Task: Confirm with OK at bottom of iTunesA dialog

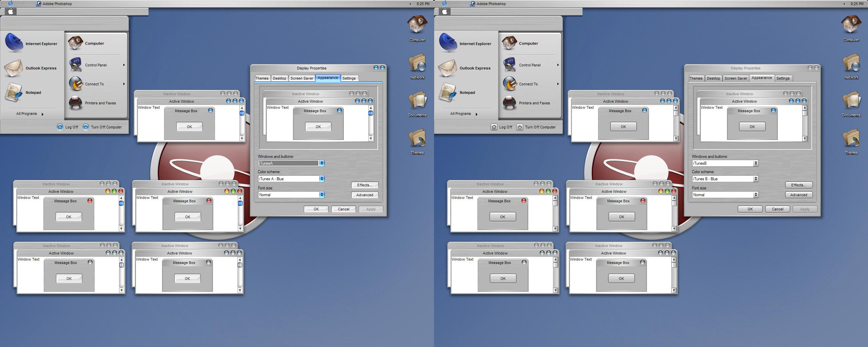Action: 316,209
